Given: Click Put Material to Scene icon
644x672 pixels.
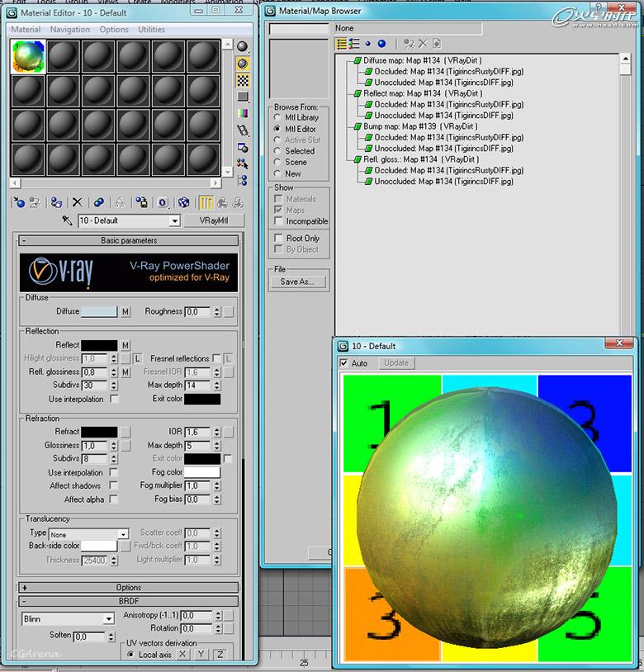Looking at the screenshot, I should point(36,202).
